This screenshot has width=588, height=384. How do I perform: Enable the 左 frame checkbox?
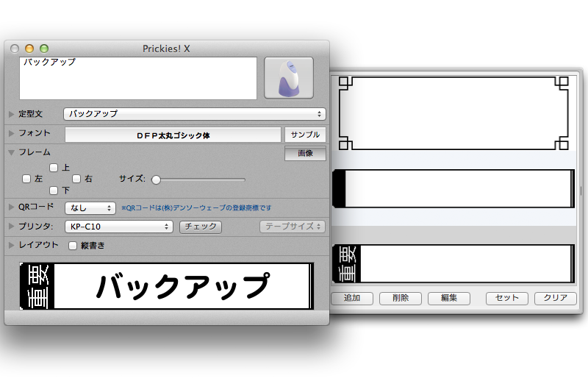[x=26, y=179]
